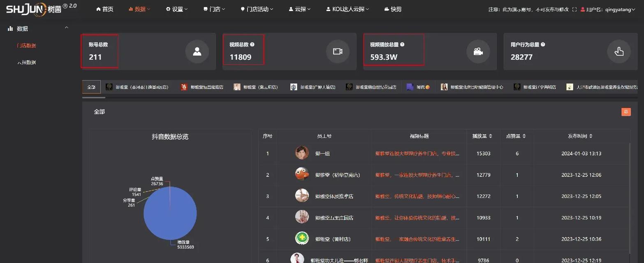Open the 门店 menu in top nav
This screenshot has width=644, height=263.
(x=214, y=9)
